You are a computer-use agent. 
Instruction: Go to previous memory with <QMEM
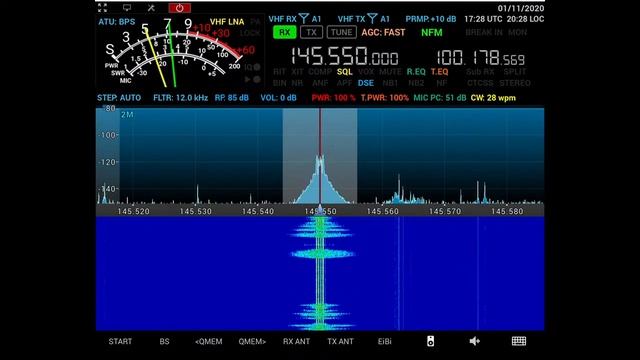[x=209, y=341]
